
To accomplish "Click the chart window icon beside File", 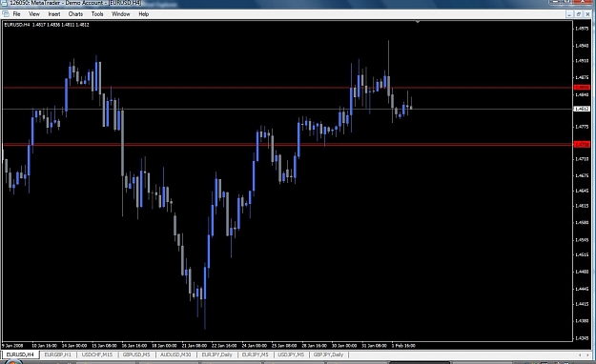I will pos(6,14).
